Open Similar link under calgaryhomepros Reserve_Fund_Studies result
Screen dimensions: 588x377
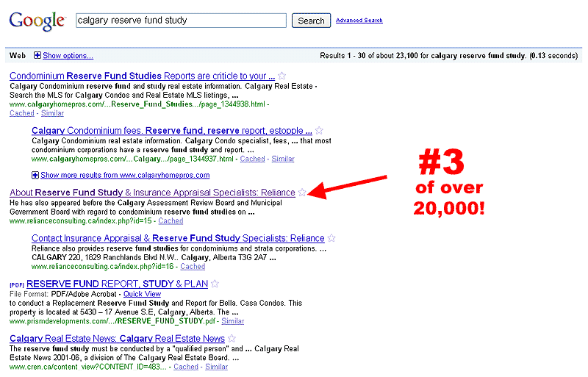(x=52, y=113)
